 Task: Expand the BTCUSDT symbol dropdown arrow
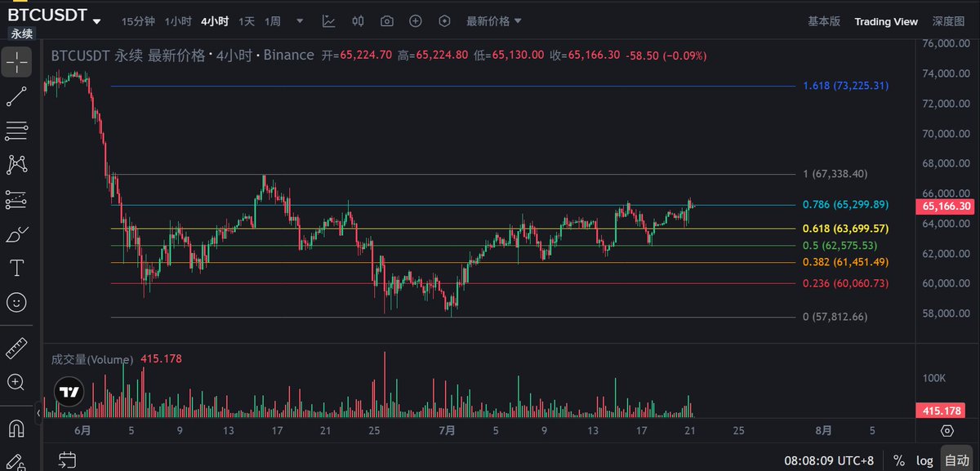click(97, 21)
